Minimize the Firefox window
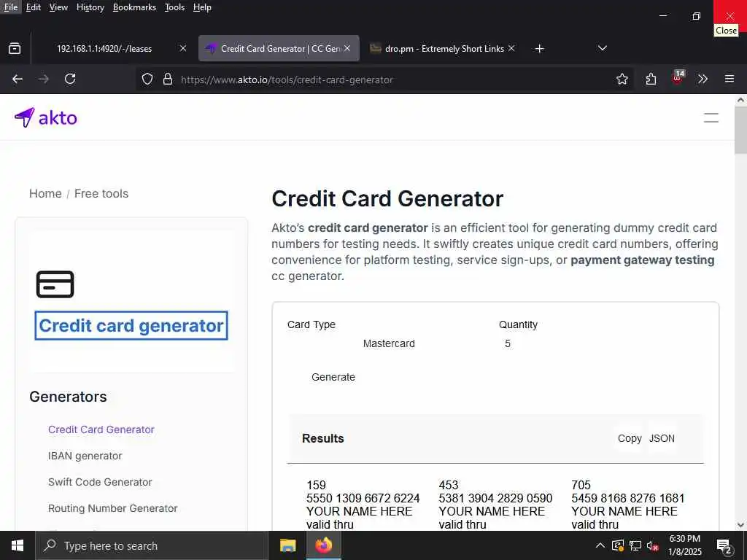747x560 pixels. click(x=662, y=16)
